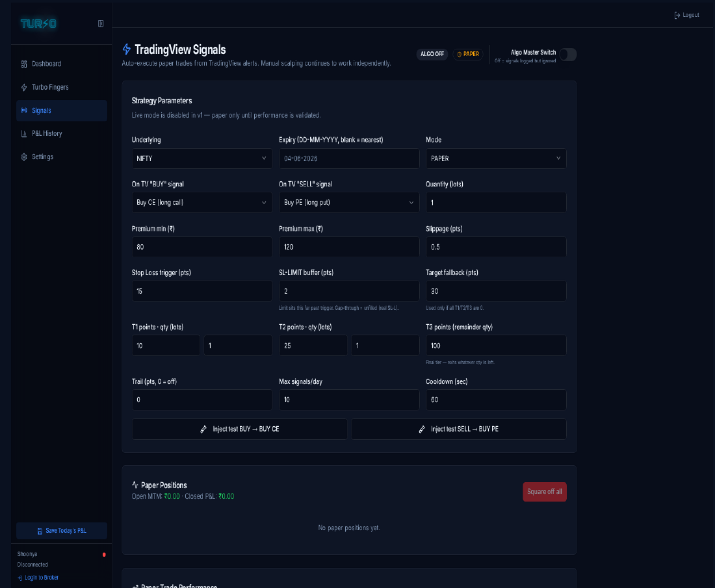Image resolution: width=715 pixels, height=588 pixels.
Task: Click the SL-LIMIT buffer field
Action: point(349,291)
